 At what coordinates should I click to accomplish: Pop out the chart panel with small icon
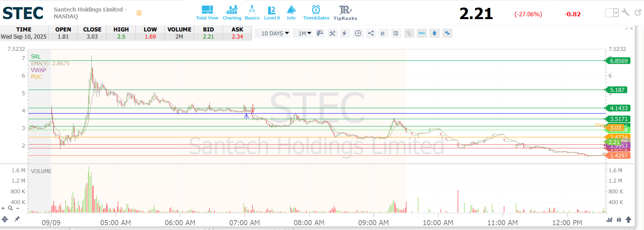(626, 28)
